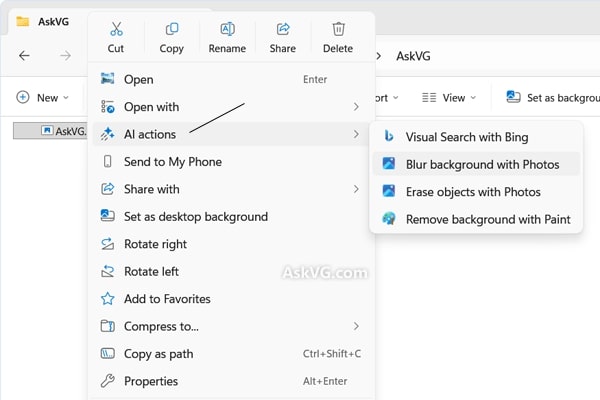Screen dimensions: 600x400
Task: Click the Rotate right icon
Action: [x=108, y=244]
